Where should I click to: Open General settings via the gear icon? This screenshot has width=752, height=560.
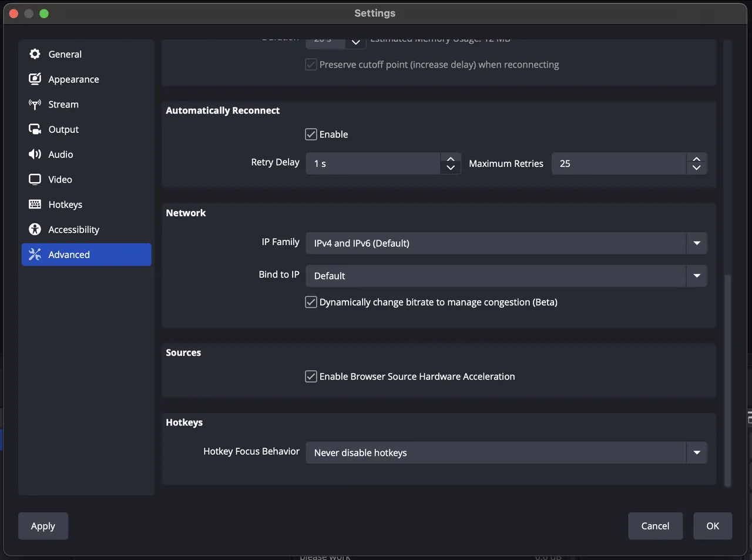click(x=35, y=54)
